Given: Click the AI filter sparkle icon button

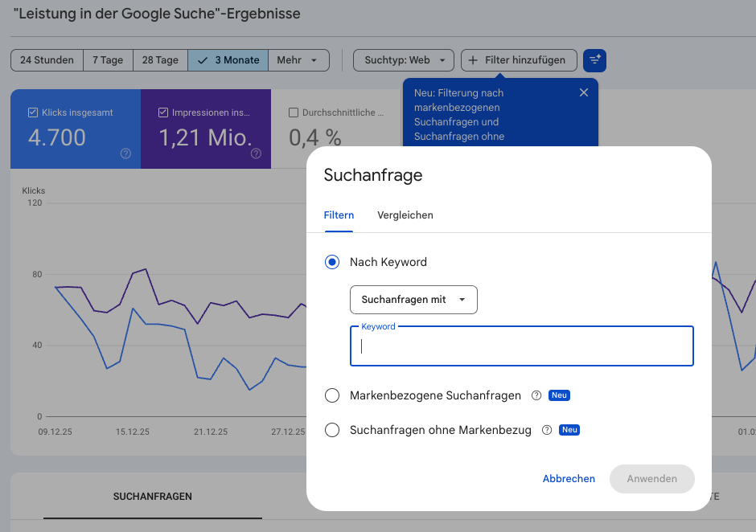Looking at the screenshot, I should (595, 60).
